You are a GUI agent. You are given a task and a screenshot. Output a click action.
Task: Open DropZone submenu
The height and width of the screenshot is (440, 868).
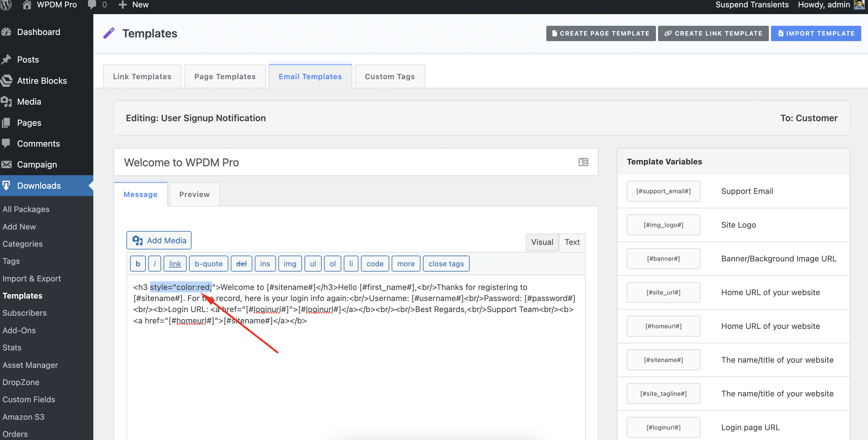[x=21, y=382]
